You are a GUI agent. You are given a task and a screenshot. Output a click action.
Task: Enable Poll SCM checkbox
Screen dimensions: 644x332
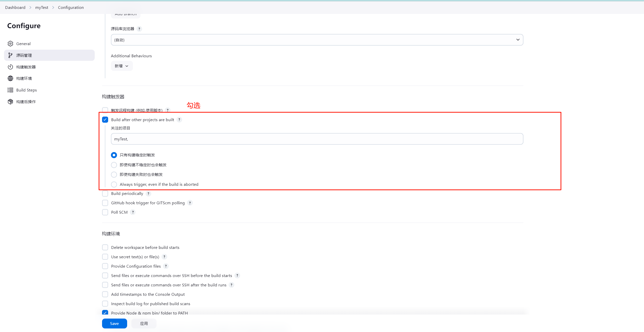coord(105,212)
